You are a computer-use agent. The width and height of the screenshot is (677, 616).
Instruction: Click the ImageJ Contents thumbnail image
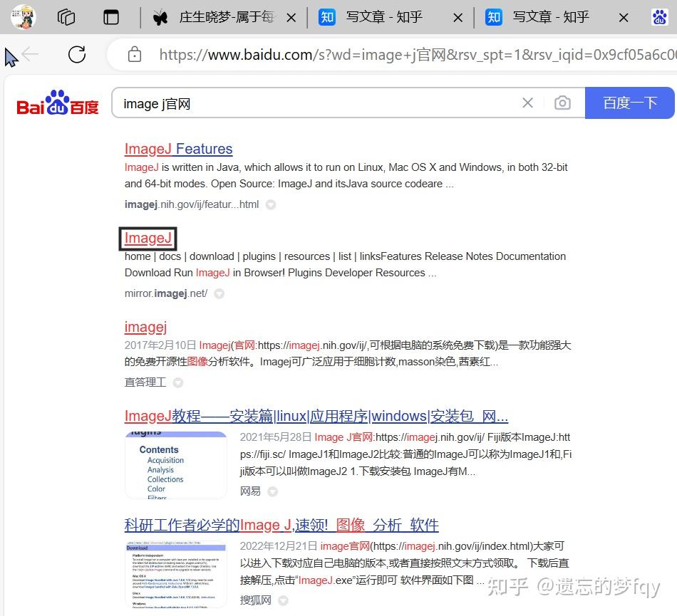[x=175, y=465]
